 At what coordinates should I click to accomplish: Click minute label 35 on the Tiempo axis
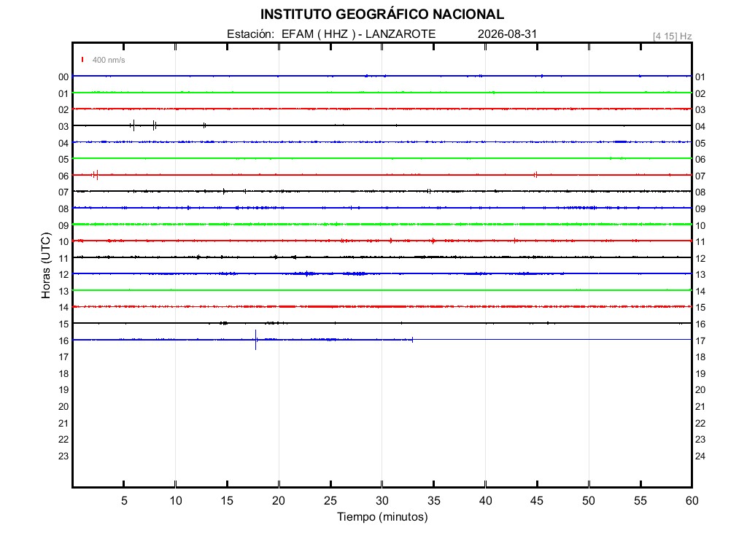click(x=433, y=501)
